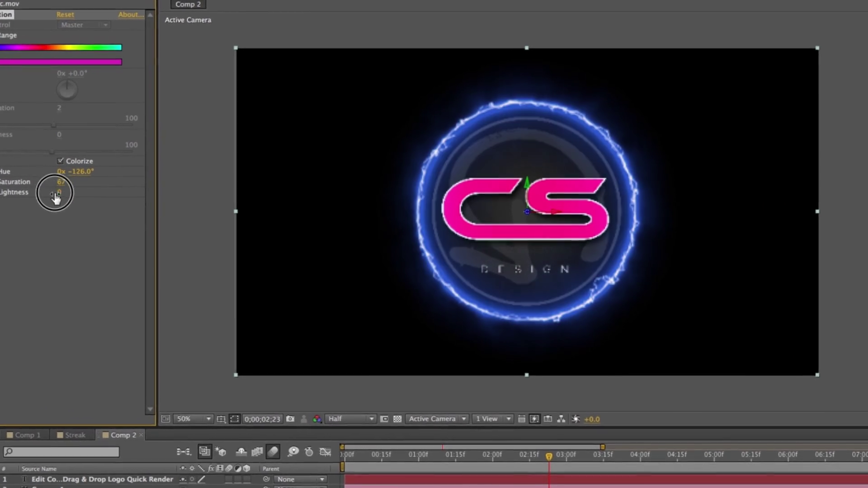This screenshot has width=868, height=488.
Task: Click the Take Snapshot camera icon
Action: click(290, 419)
